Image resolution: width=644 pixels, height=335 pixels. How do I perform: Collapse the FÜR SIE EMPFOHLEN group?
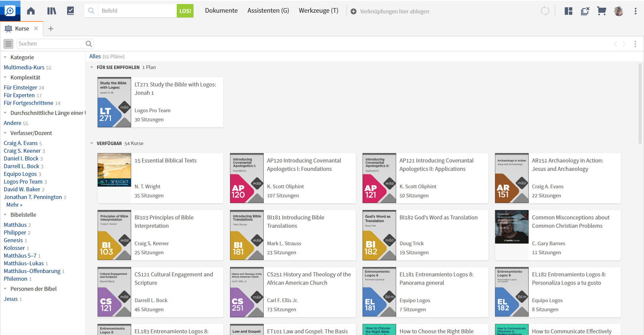tap(92, 67)
